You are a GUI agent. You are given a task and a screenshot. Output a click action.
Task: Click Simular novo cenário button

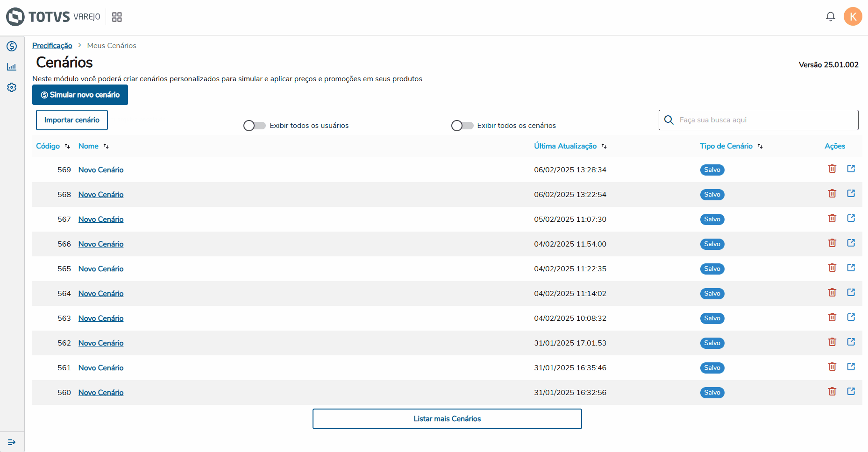pyautogui.click(x=80, y=95)
